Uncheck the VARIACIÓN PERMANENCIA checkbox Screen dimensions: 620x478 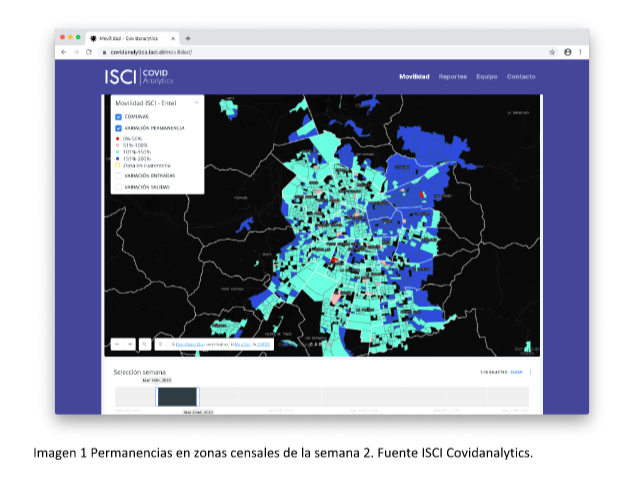point(118,128)
